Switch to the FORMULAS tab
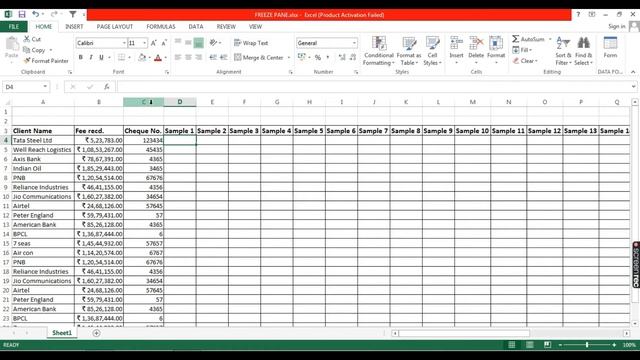Screen dimensions: 640x360 point(161,27)
